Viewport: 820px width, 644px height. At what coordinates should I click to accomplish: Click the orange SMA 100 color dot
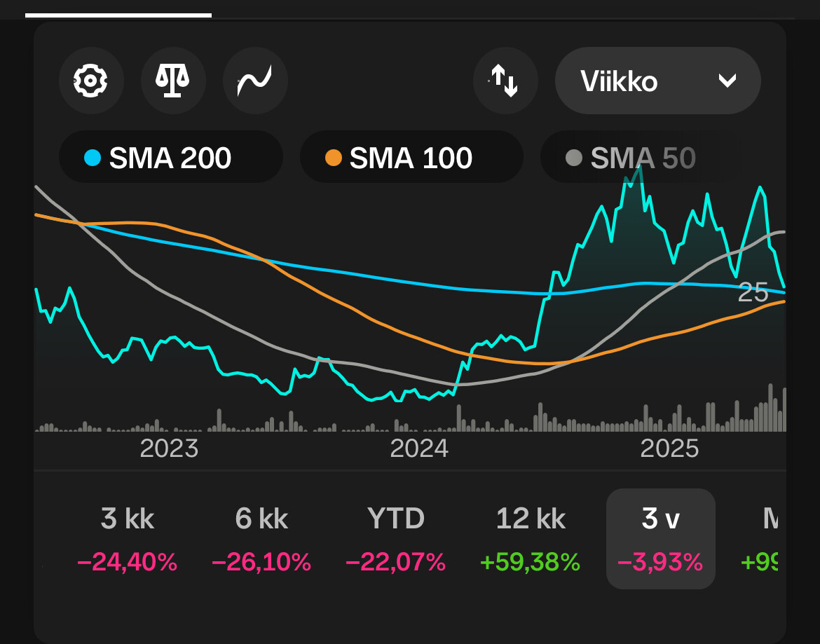[x=334, y=158]
